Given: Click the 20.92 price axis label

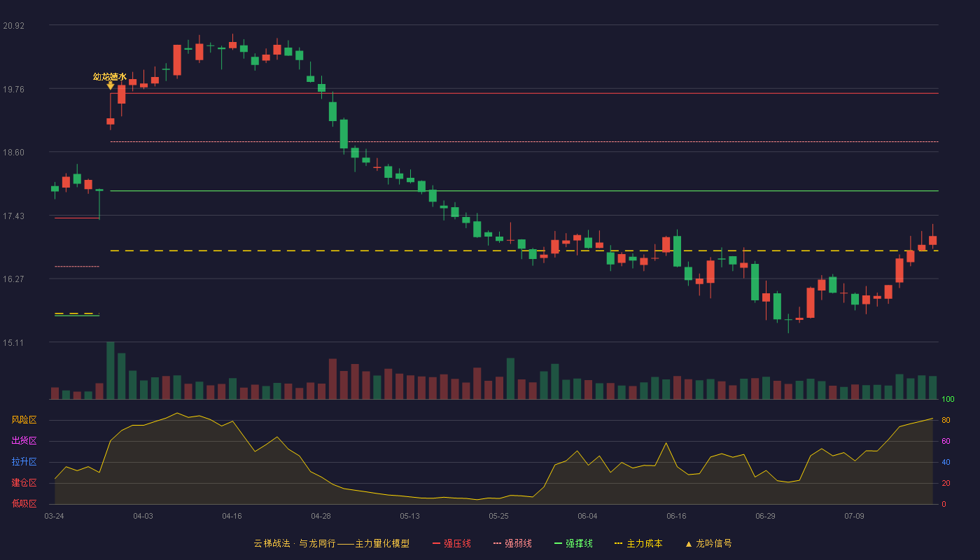Looking at the screenshot, I should pyautogui.click(x=13, y=26).
